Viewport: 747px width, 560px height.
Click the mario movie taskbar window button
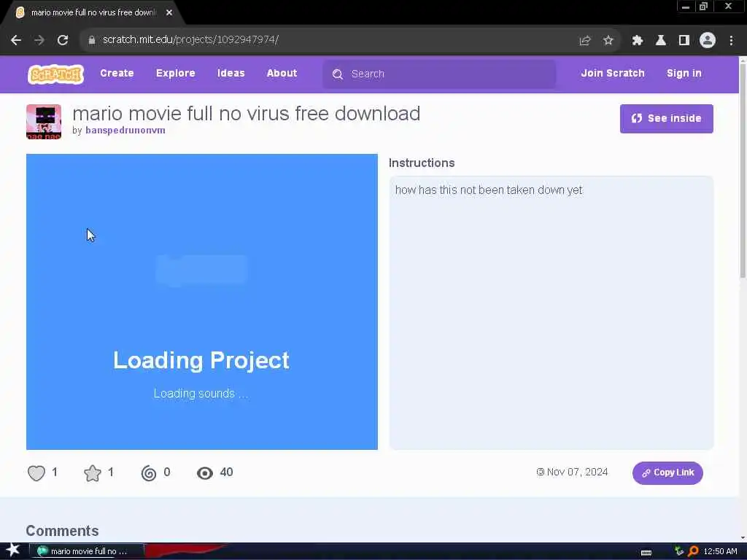click(x=86, y=551)
